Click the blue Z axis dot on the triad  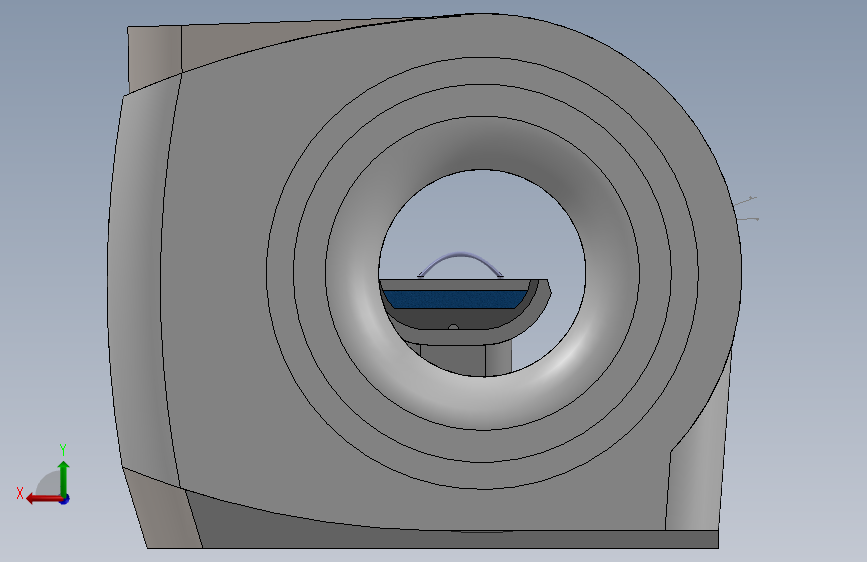click(65, 500)
